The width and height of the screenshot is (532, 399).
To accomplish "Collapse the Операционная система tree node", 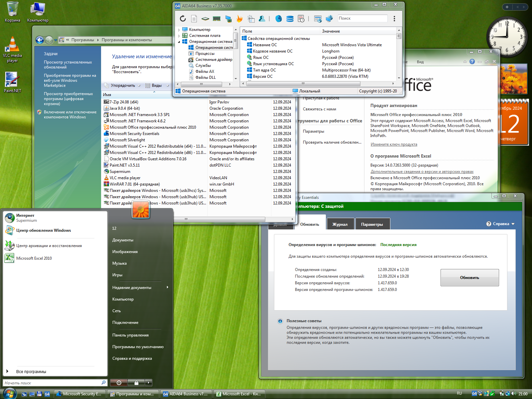I will [x=179, y=42].
